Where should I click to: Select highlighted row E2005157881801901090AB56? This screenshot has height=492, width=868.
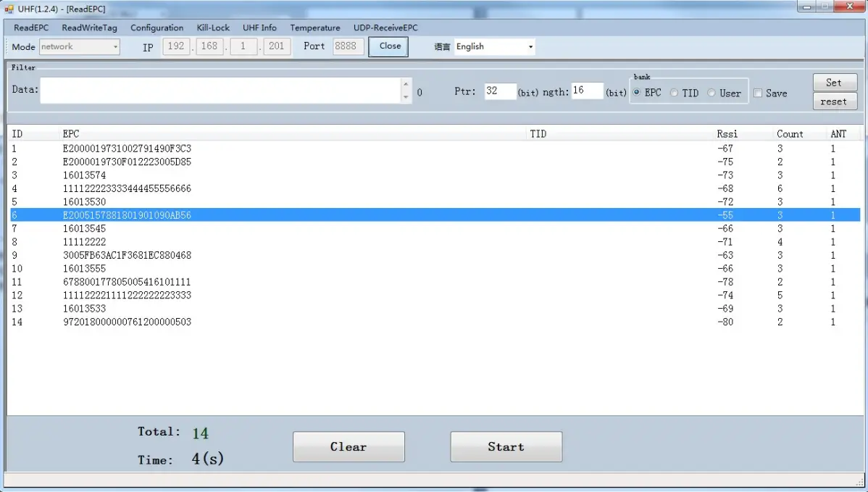pos(435,214)
